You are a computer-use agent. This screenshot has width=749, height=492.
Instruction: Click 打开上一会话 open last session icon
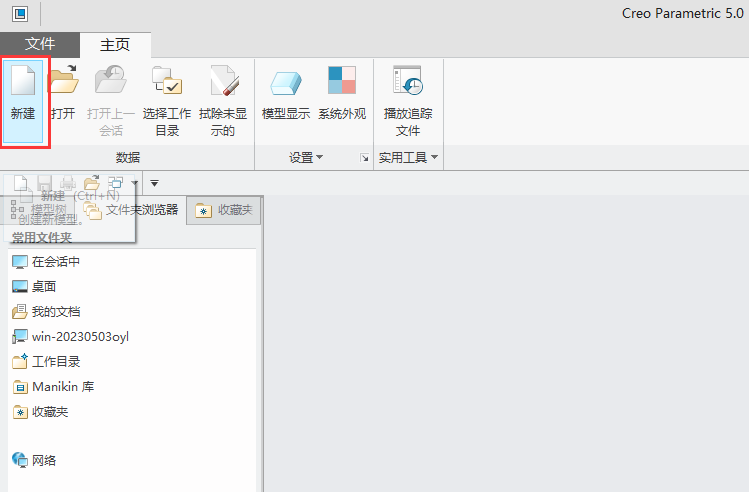111,80
